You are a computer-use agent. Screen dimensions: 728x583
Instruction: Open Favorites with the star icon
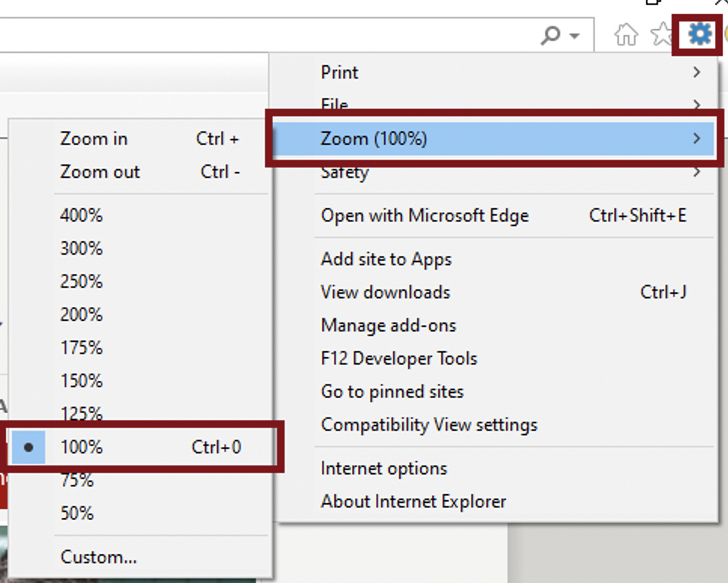pyautogui.click(x=661, y=35)
